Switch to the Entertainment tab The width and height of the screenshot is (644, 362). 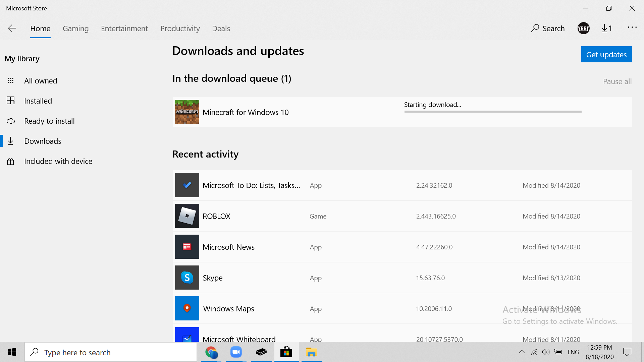(124, 28)
